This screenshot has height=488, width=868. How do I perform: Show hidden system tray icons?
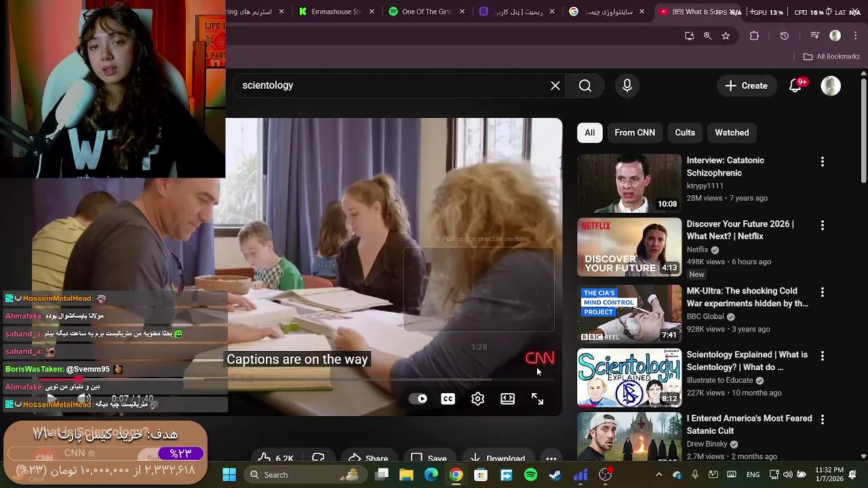point(658,475)
